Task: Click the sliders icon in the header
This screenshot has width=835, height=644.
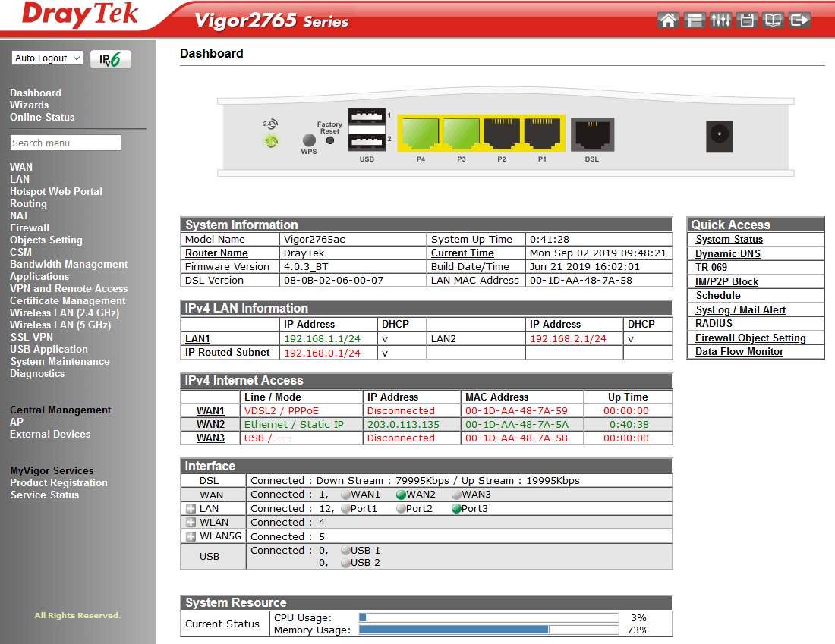Action: tap(720, 20)
